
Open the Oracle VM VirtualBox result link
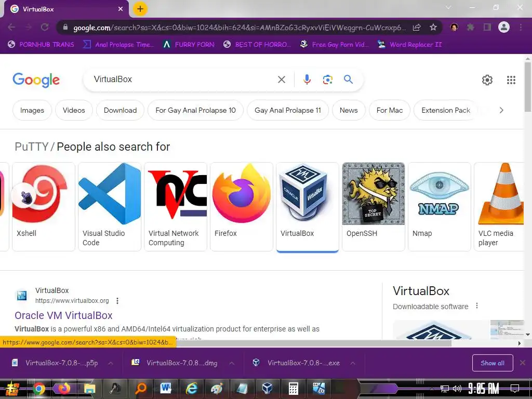click(x=63, y=315)
